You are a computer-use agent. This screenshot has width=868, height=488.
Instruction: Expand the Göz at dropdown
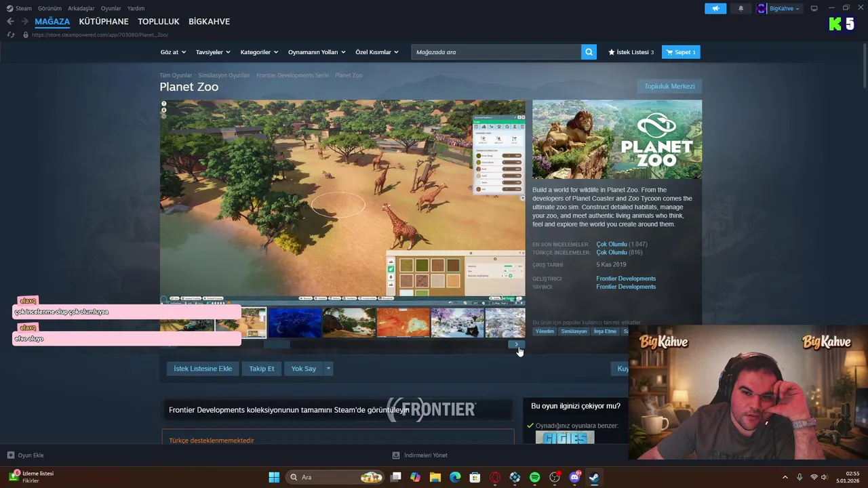173,52
